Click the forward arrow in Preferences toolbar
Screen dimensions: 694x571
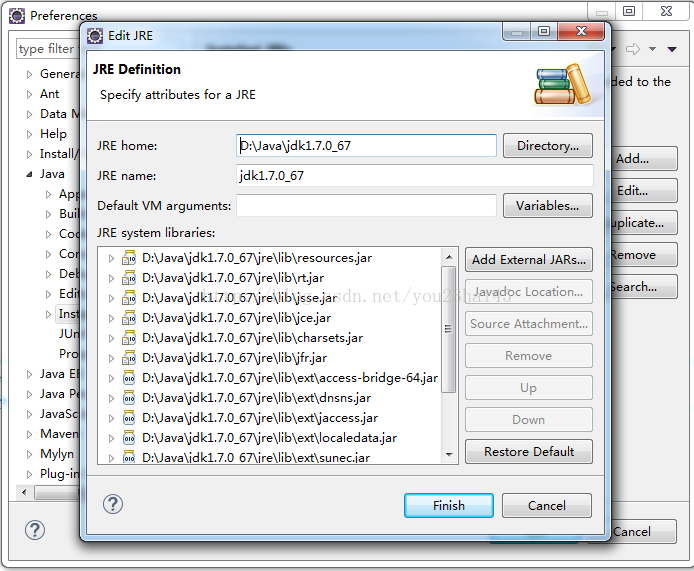point(633,49)
